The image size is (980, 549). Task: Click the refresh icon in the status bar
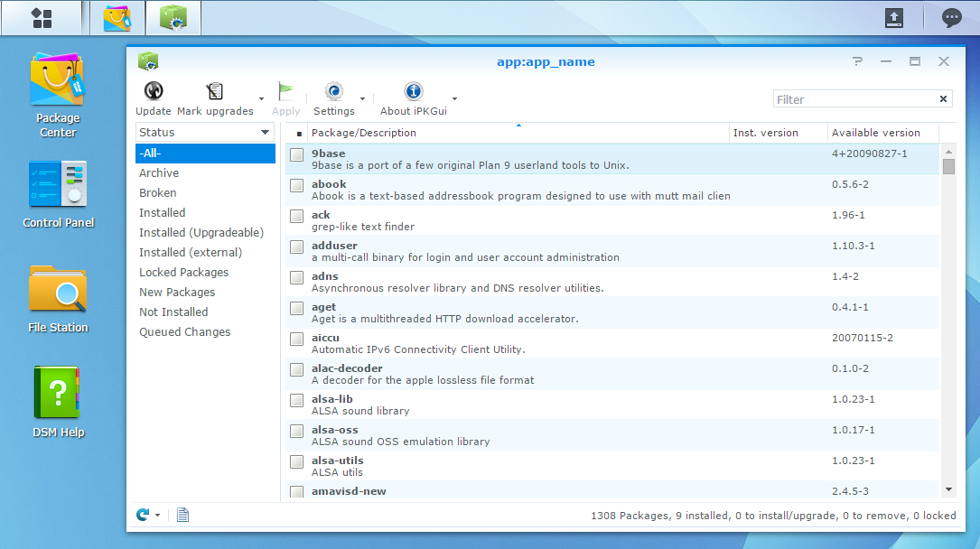(x=143, y=515)
